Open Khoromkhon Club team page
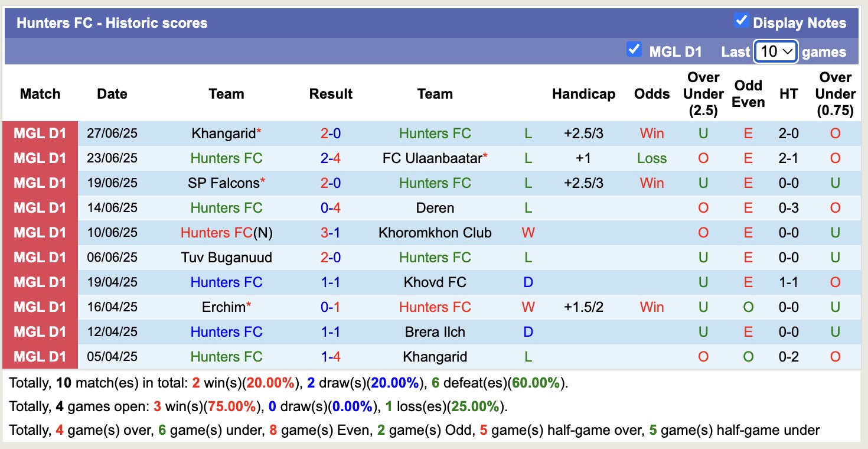 pyautogui.click(x=435, y=233)
